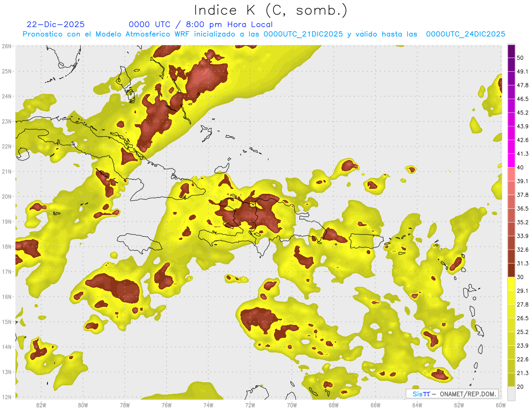The height and width of the screenshot is (411, 532).
Task: Click the bright yellow colorbar segment between 29.1 and 30
Action: coord(511,284)
